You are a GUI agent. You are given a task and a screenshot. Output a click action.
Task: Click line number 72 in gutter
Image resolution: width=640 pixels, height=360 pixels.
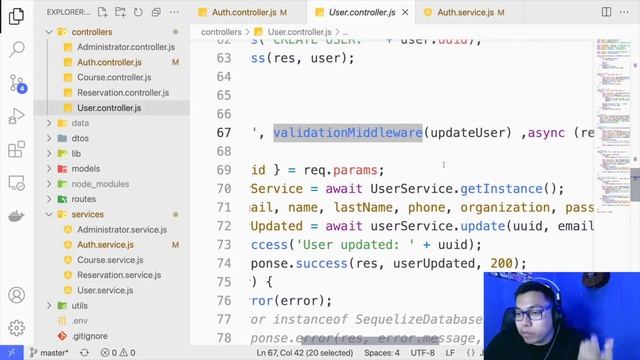point(224,226)
